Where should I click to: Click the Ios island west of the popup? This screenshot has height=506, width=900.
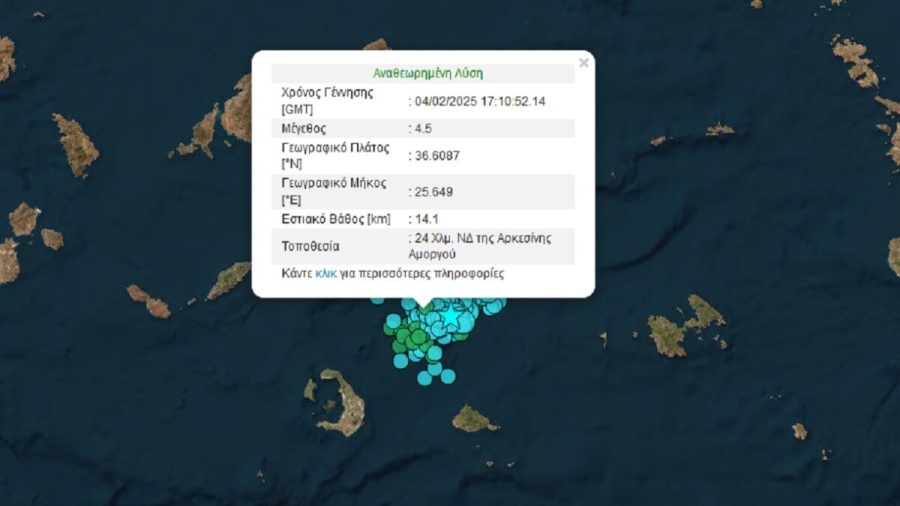coord(229,280)
